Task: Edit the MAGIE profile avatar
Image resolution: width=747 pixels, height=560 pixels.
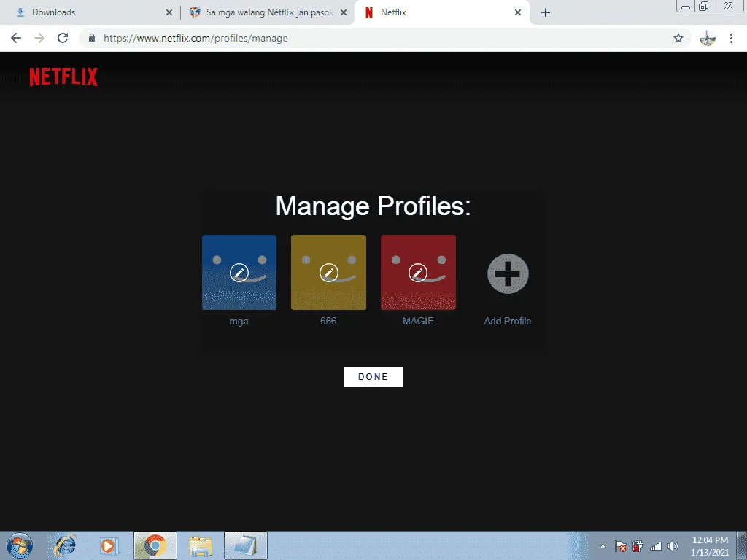Action: [x=418, y=273]
